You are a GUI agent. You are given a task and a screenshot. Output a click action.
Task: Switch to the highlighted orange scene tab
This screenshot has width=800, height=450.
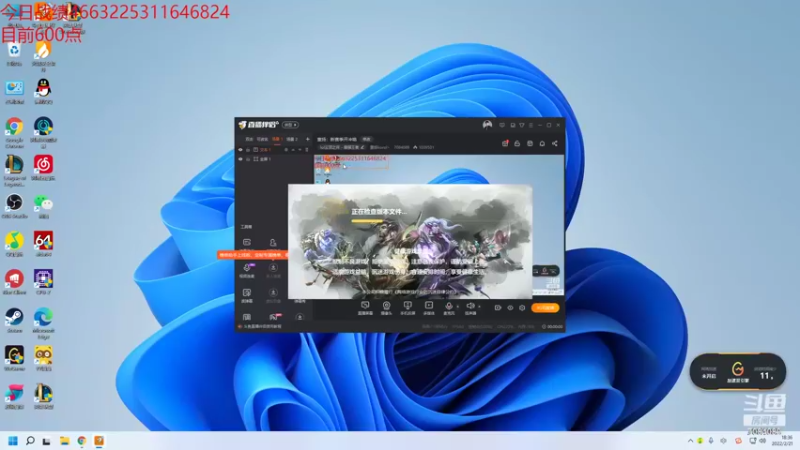click(x=276, y=139)
